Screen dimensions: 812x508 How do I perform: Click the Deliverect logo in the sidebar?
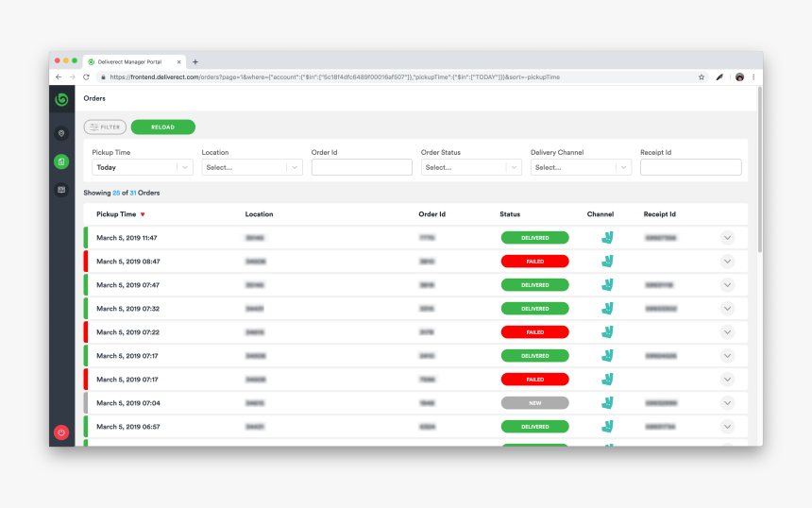61,99
